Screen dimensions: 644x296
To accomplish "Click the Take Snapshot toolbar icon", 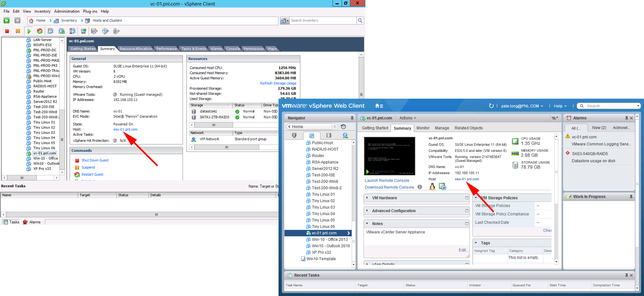I will tap(51, 31).
